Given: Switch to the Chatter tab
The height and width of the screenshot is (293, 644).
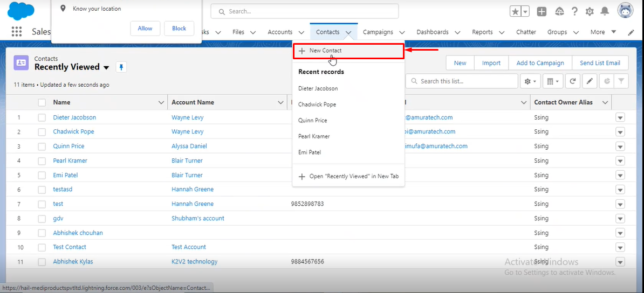Looking at the screenshot, I should (x=526, y=32).
